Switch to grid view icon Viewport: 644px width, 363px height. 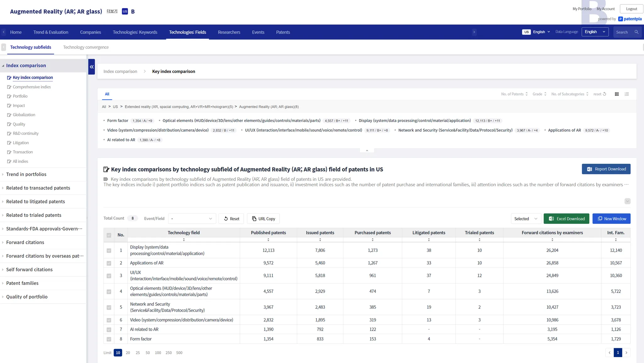617,94
